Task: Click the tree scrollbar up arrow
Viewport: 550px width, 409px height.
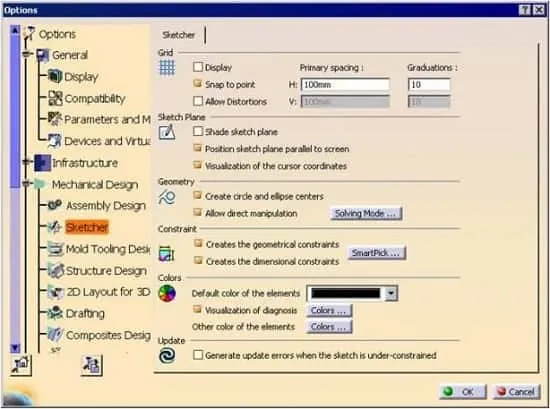Action: (x=15, y=30)
